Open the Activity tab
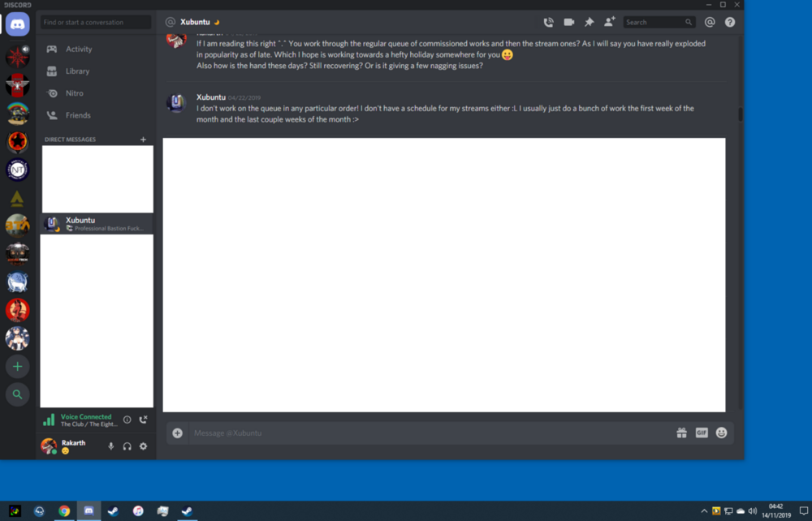Image resolution: width=812 pixels, height=521 pixels. [x=97, y=50]
